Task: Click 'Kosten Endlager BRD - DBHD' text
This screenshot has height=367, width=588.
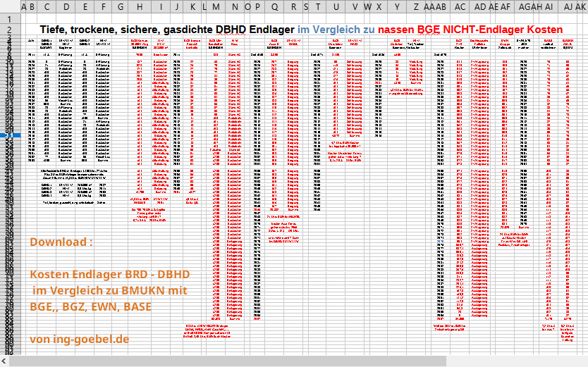Action: point(109,274)
